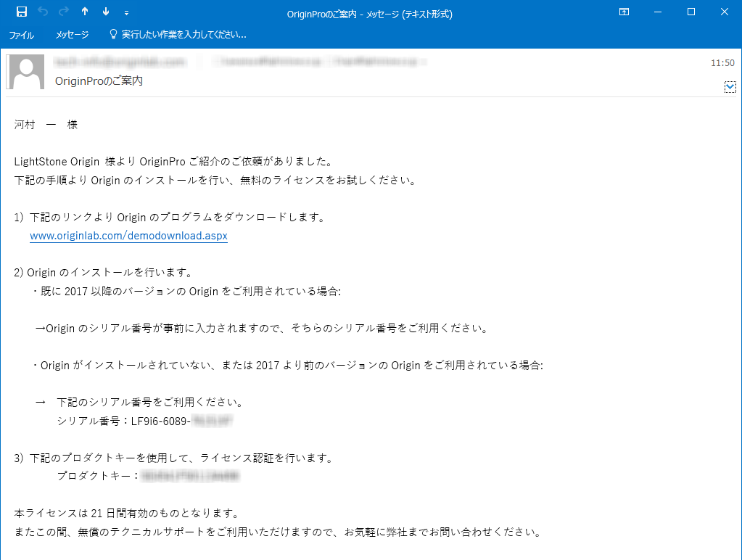
Task: Click the line 2) Origin のインストールを行います
Action: coord(104,273)
